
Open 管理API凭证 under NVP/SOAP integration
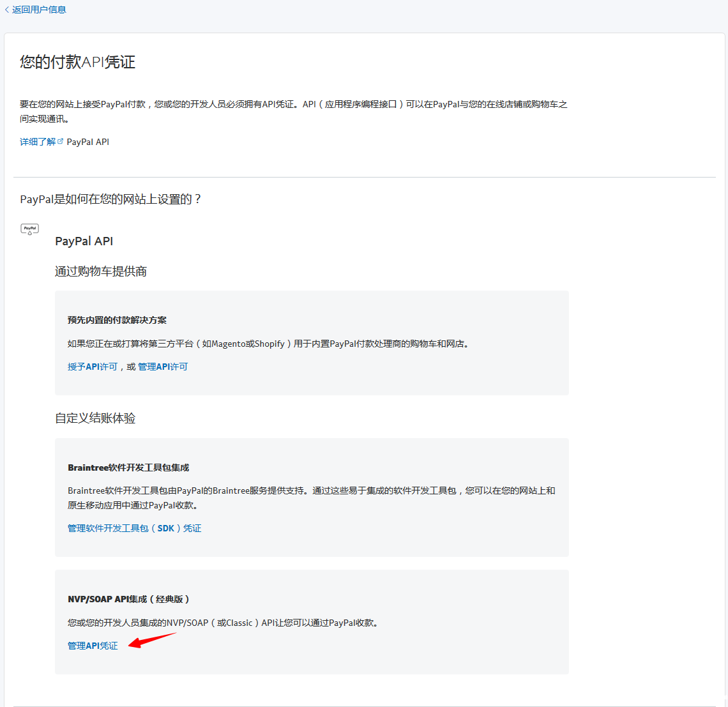[93, 646]
